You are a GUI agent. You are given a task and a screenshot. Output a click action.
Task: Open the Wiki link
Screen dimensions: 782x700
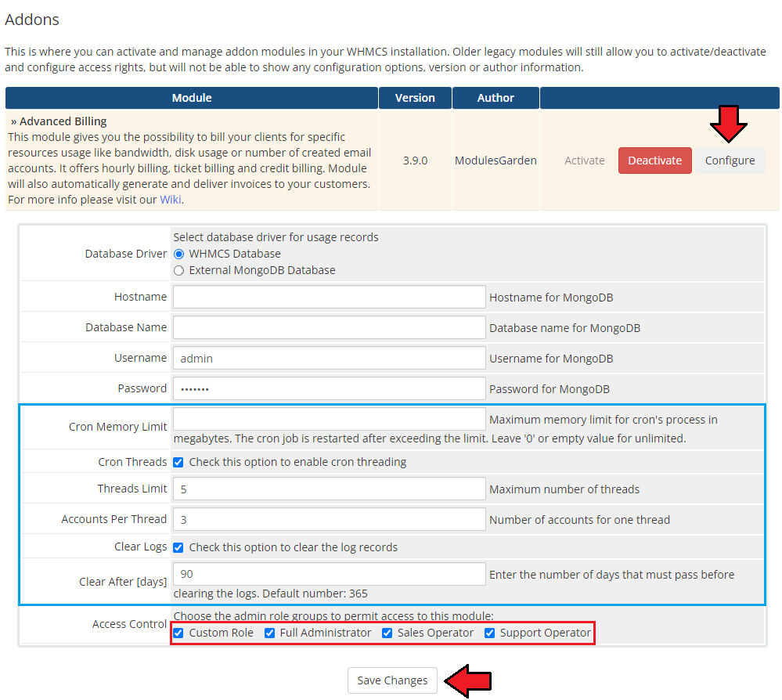171,200
